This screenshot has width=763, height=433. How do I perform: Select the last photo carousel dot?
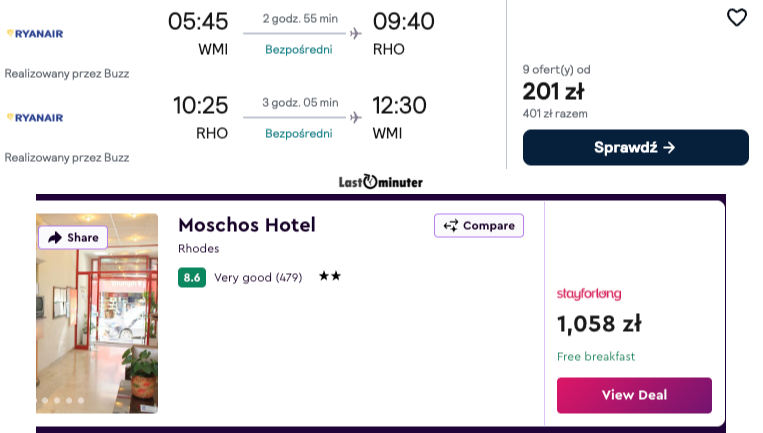pos(81,401)
